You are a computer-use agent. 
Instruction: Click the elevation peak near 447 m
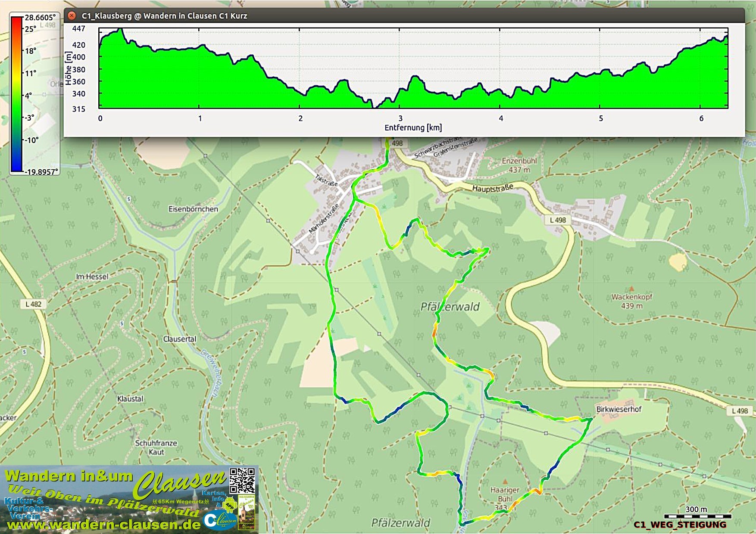coord(121,29)
